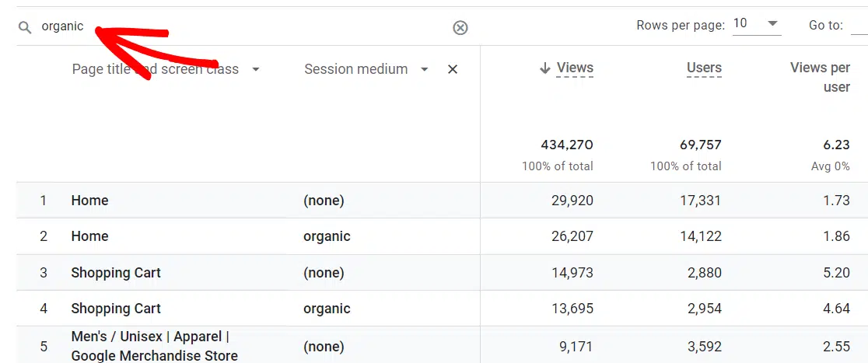
Task: Click the search field containing organic
Action: click(x=233, y=27)
